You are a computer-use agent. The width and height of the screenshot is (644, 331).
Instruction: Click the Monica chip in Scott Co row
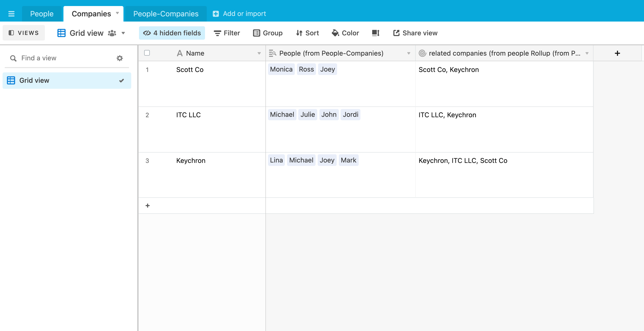(x=281, y=69)
